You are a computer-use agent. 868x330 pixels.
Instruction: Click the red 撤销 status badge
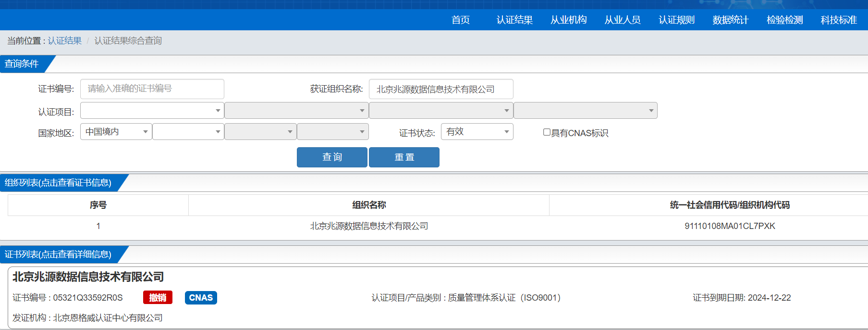pyautogui.click(x=158, y=298)
